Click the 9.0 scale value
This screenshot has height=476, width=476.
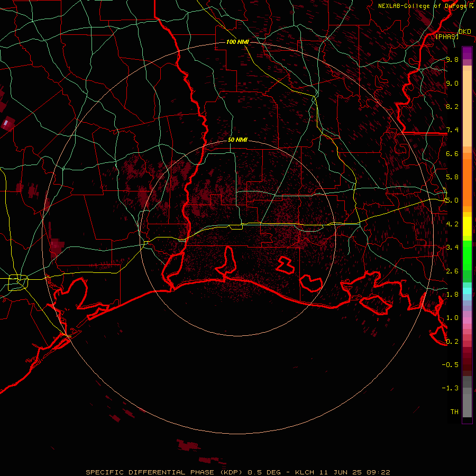(x=452, y=83)
